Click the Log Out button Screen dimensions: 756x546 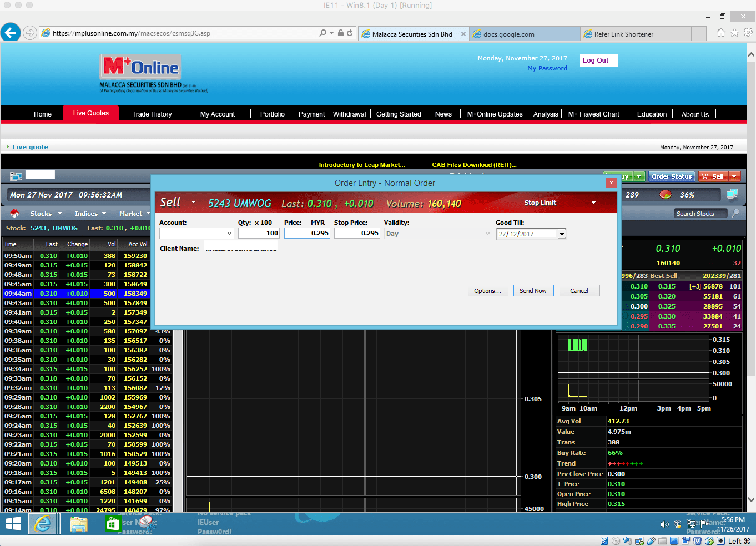(x=599, y=60)
